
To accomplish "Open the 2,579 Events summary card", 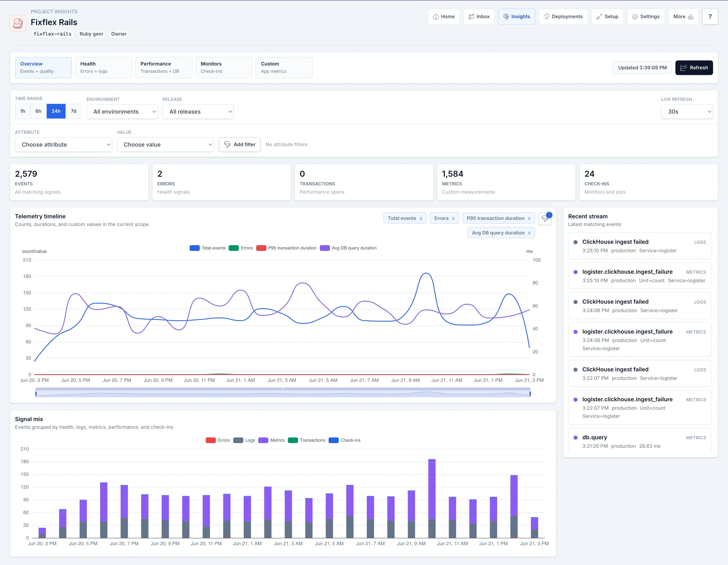I will point(79,182).
